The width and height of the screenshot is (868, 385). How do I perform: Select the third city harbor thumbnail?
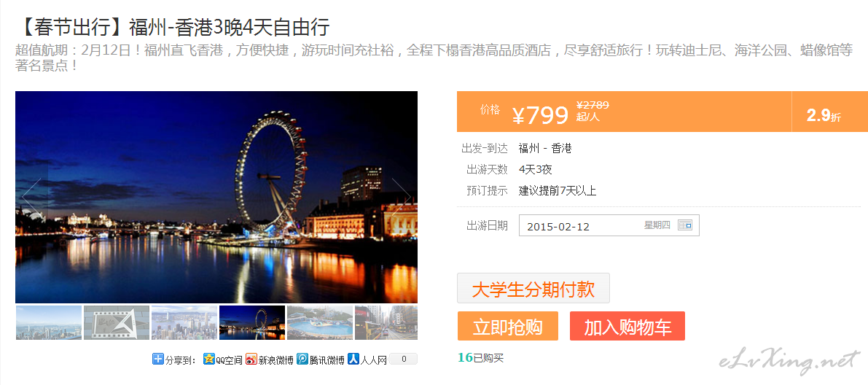click(x=184, y=322)
